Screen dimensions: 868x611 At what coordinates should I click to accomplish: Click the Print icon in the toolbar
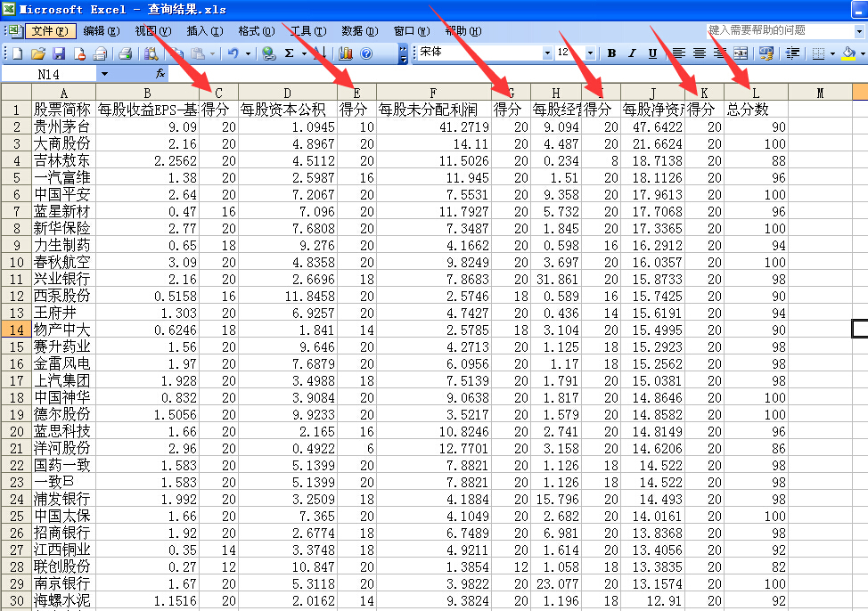coord(125,53)
